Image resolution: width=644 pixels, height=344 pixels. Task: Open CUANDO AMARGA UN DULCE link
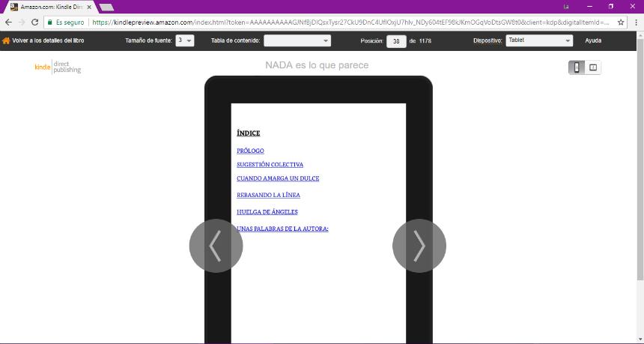coord(278,178)
